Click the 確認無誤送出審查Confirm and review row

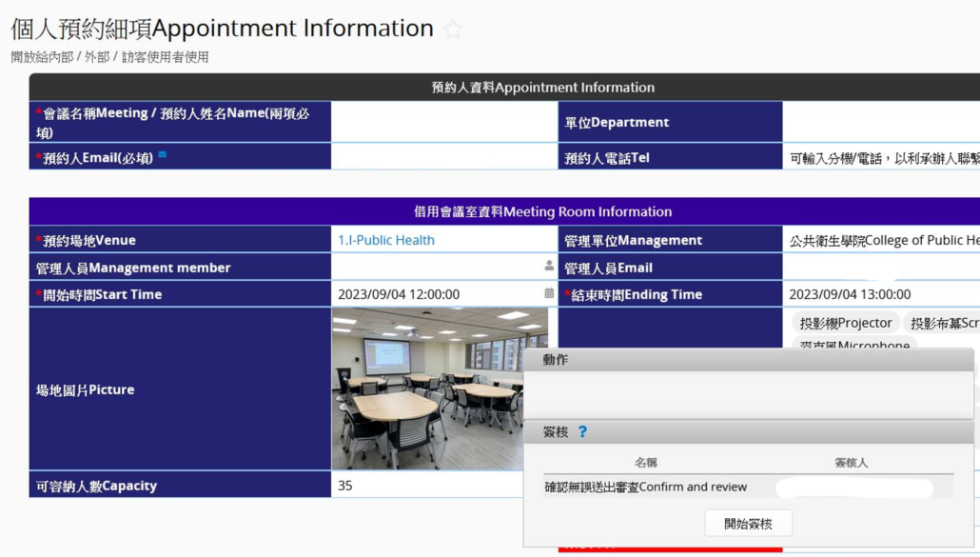tap(748, 487)
